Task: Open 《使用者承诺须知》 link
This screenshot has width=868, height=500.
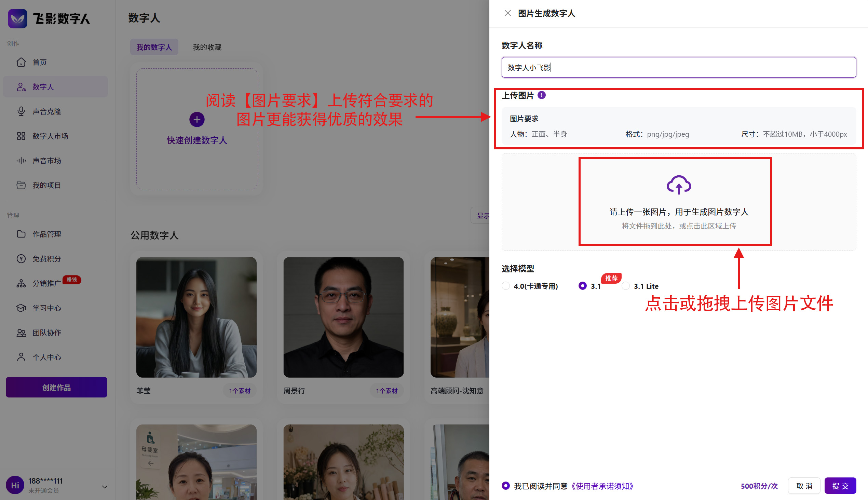Action: coord(602,486)
